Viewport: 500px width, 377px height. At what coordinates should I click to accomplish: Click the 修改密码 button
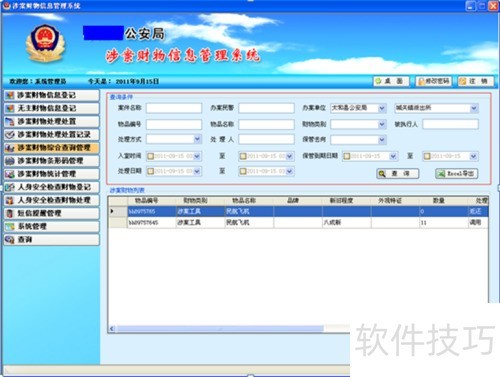(433, 81)
